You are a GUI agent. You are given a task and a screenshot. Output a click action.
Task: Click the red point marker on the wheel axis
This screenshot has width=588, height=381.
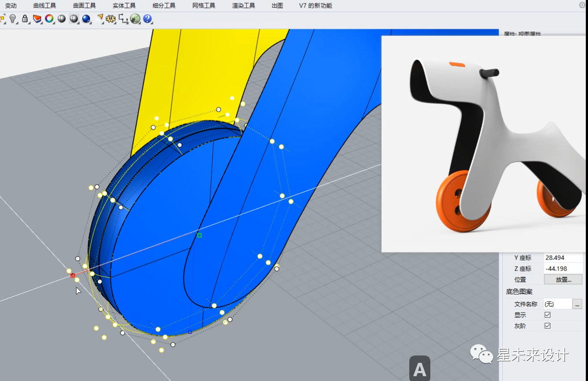click(72, 276)
